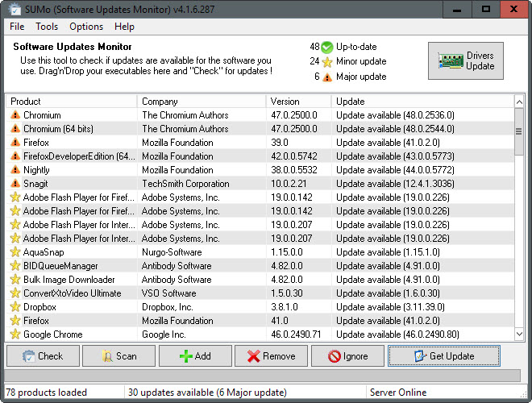This screenshot has height=403, width=532.
Task: Click the Scan button label
Action: [127, 356]
